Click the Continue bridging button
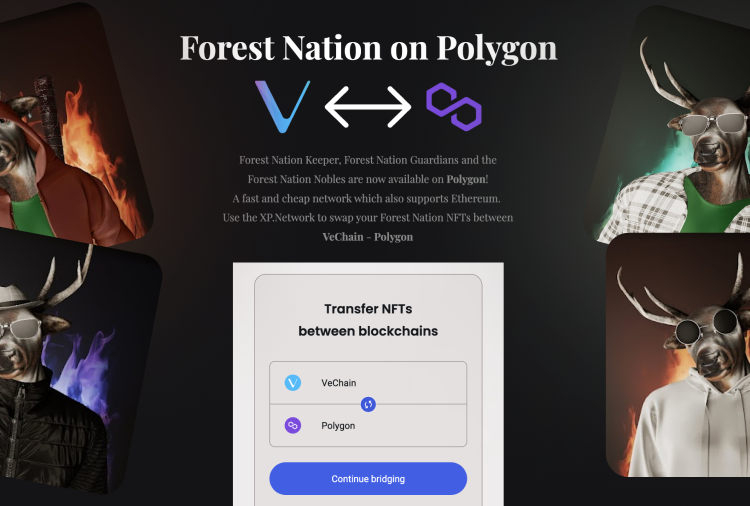Viewport: 750px width, 506px height. point(368,479)
